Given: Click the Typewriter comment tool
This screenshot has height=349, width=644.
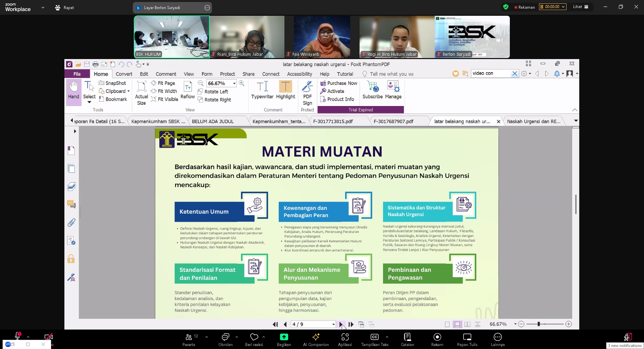Looking at the screenshot, I should click(x=262, y=91).
